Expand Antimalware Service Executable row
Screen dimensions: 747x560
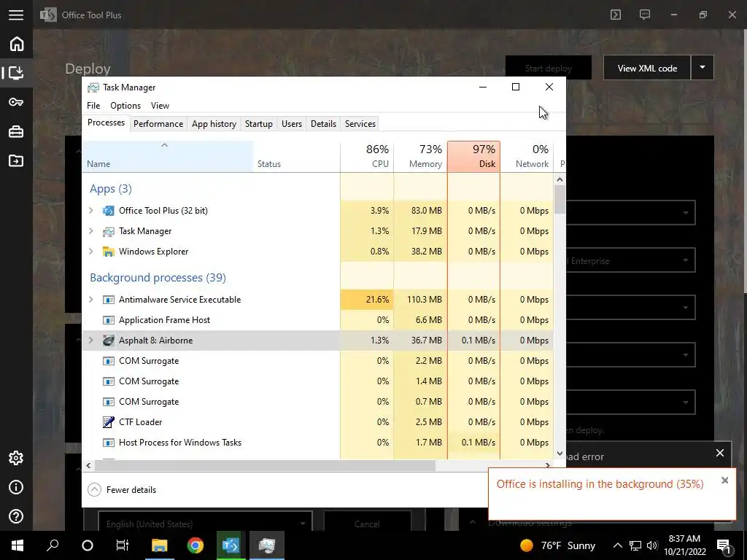pyautogui.click(x=91, y=300)
